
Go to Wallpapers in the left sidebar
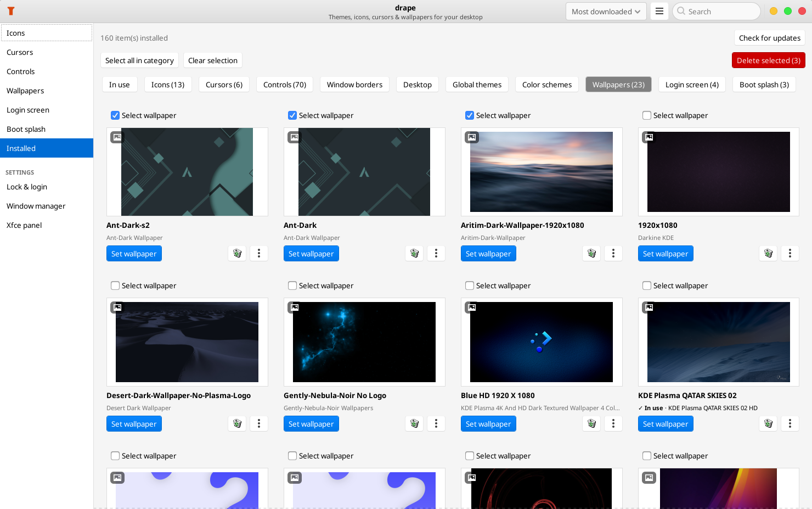(47, 91)
